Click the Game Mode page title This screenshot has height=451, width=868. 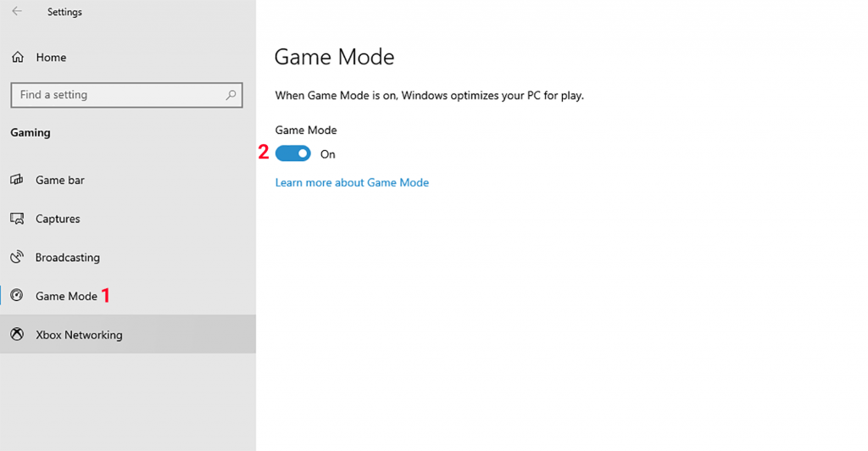point(334,57)
